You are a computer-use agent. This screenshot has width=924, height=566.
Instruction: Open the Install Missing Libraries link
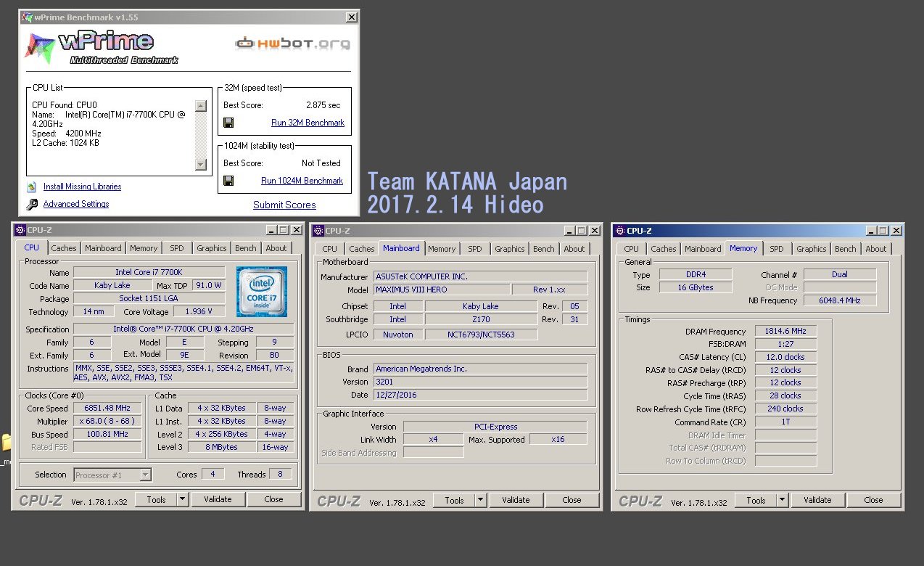coord(83,186)
